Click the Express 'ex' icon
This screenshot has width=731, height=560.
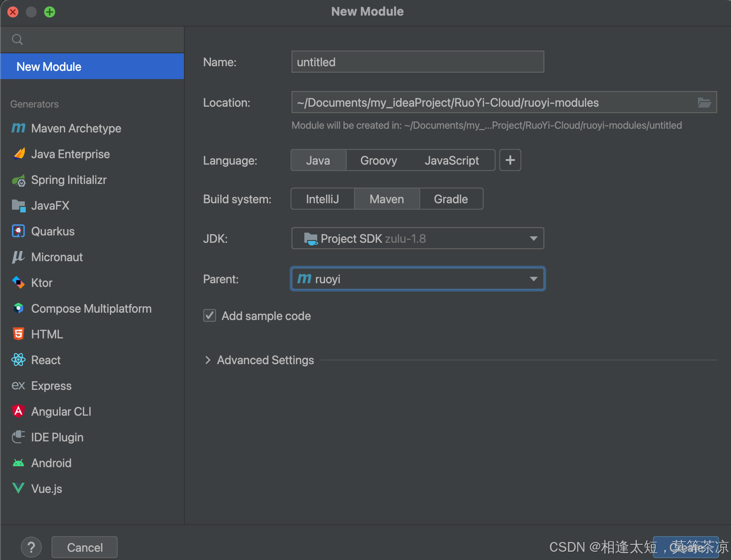pos(18,386)
